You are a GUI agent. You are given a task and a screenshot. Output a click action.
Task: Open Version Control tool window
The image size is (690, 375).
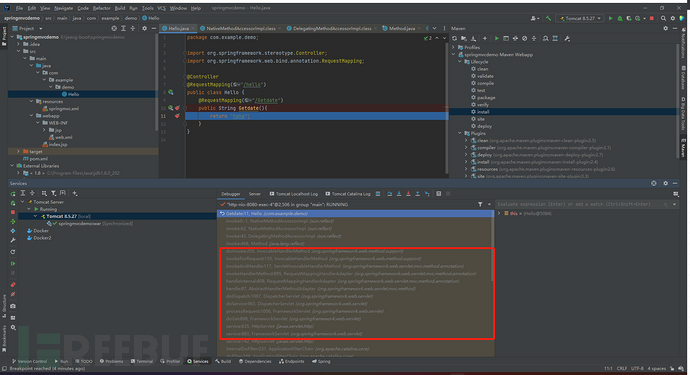tap(29, 361)
